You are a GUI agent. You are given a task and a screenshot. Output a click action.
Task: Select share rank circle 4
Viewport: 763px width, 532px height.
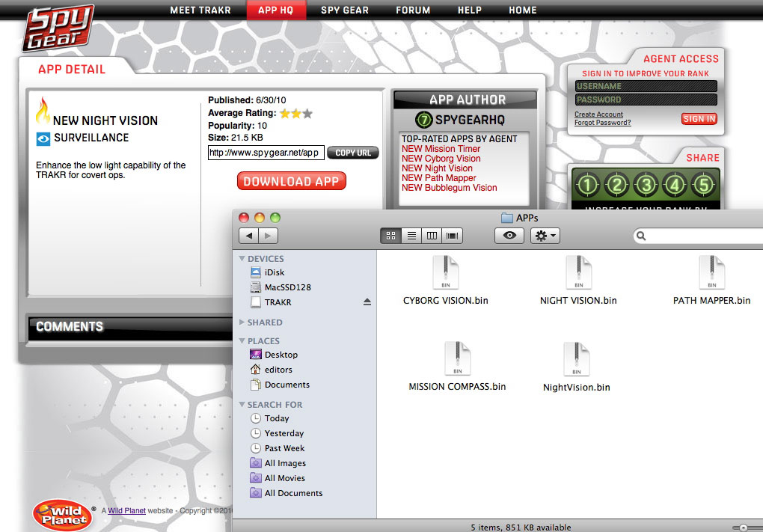pyautogui.click(x=675, y=185)
